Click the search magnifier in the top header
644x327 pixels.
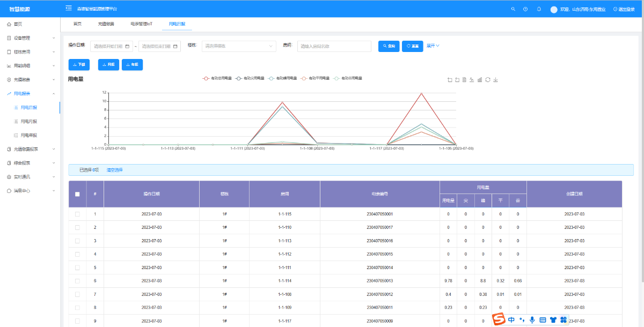[x=513, y=9]
